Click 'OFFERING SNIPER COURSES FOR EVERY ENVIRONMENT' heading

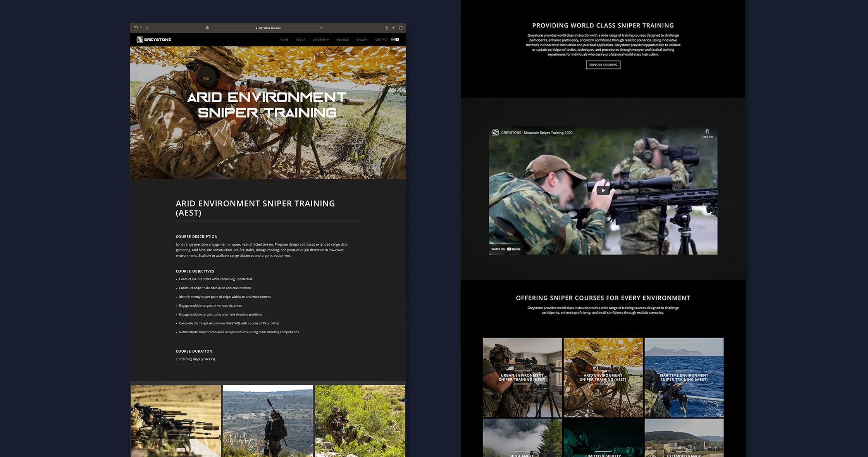603,298
